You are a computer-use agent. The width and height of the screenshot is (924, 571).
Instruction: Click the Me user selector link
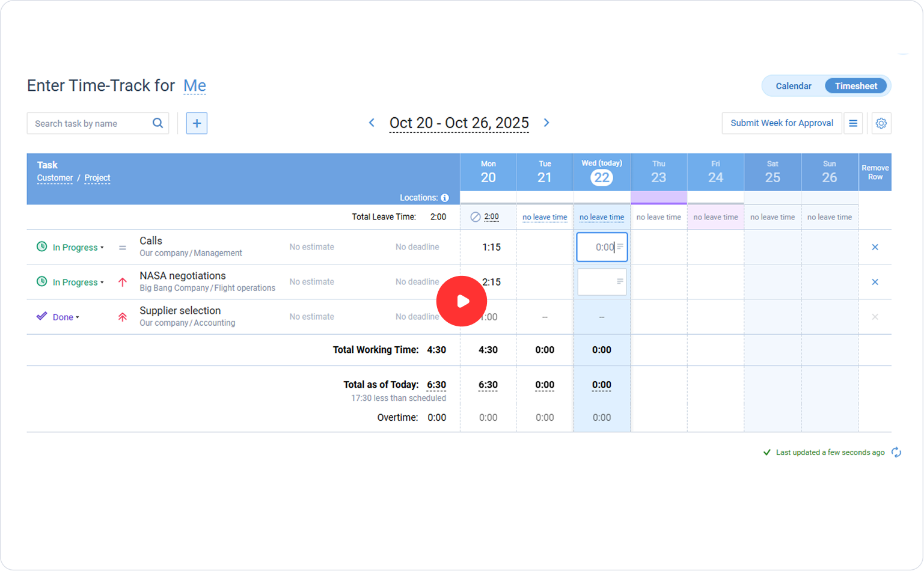(x=194, y=86)
